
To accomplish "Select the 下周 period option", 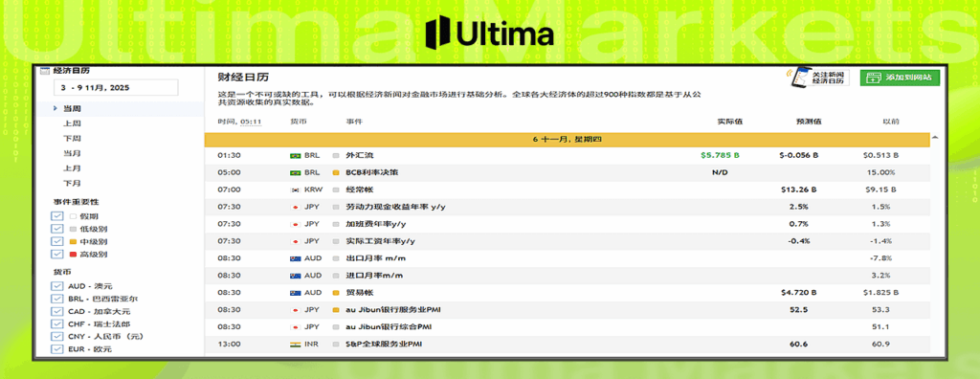I will tap(72, 138).
